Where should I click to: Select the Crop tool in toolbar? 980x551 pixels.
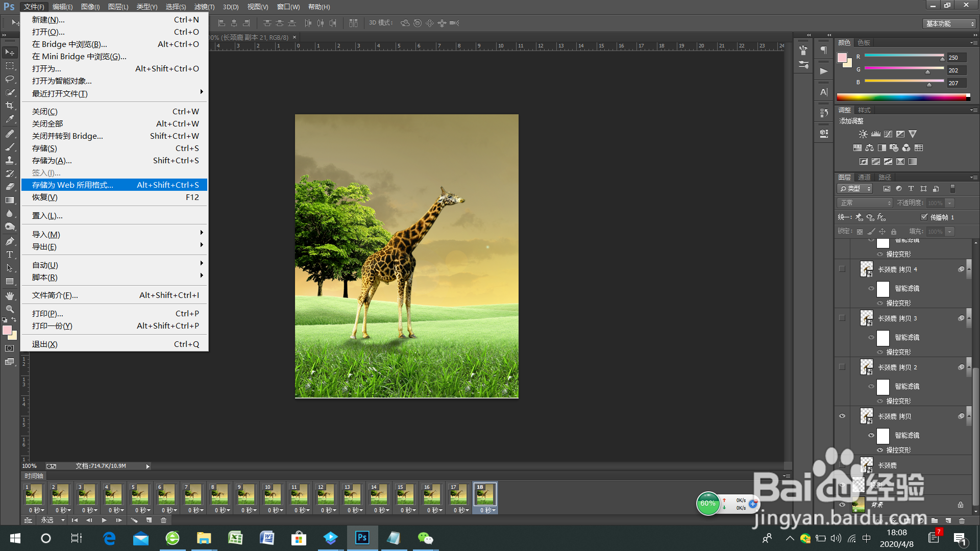(x=10, y=106)
